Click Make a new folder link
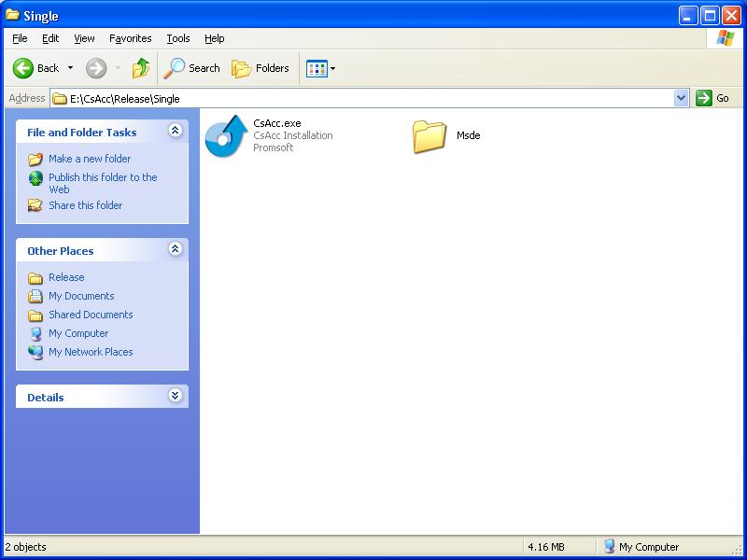 tap(90, 159)
